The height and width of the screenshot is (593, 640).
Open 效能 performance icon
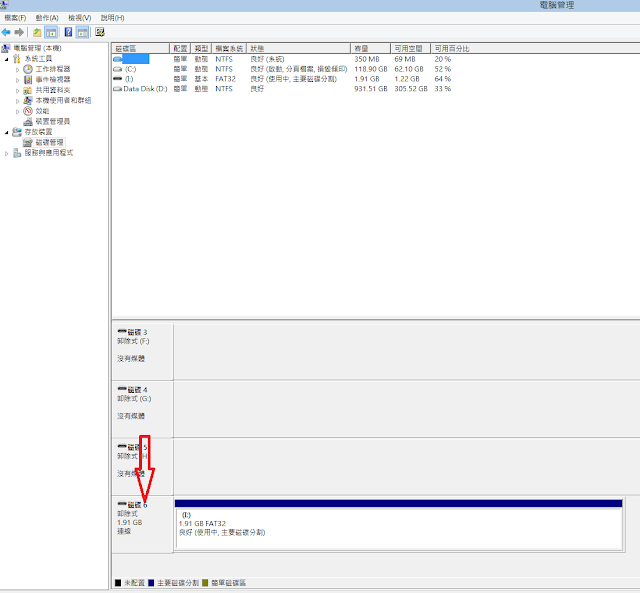click(x=28, y=111)
